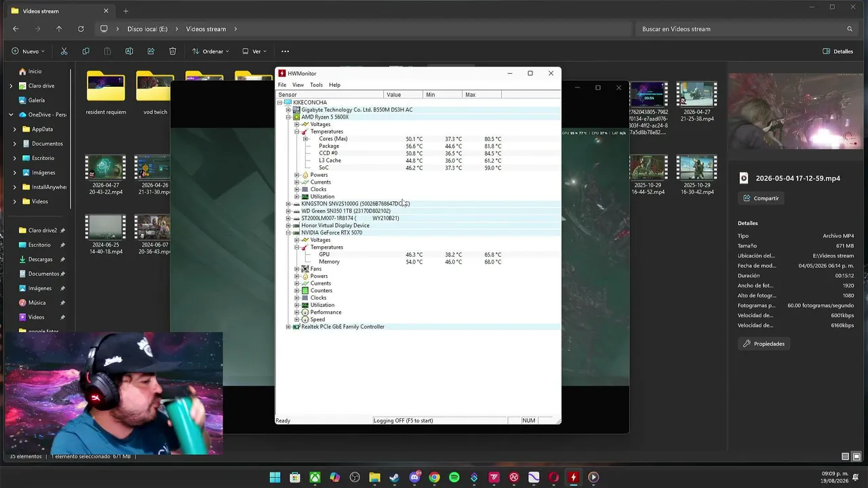Open the Windows Start menu

pyautogui.click(x=275, y=477)
